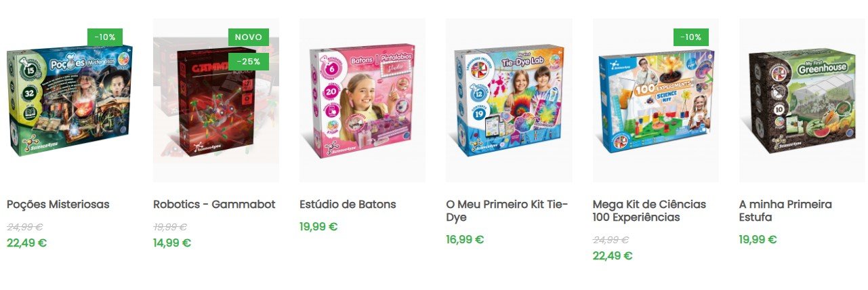Screen dimensions: 868x290
Task: Click the -10% badge on Mega Kit
Action: pyautogui.click(x=691, y=37)
